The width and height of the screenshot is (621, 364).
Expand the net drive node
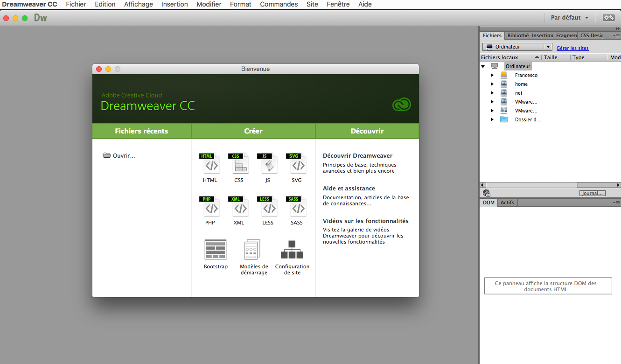pyautogui.click(x=492, y=93)
